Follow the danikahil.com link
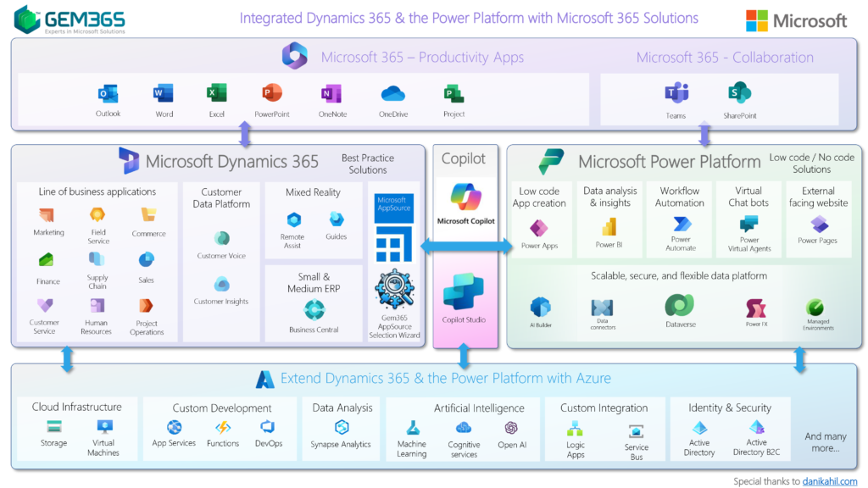 [830, 481]
